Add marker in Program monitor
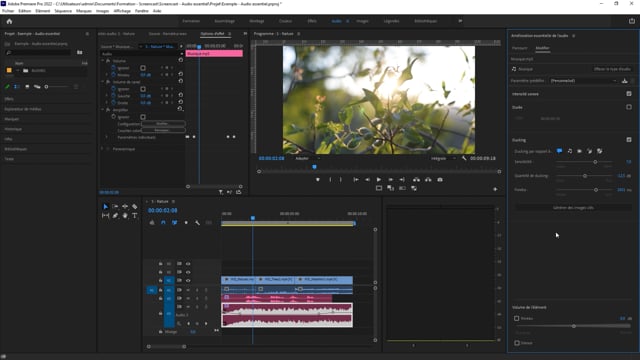Screen dimensions: 640x360 [318, 180]
